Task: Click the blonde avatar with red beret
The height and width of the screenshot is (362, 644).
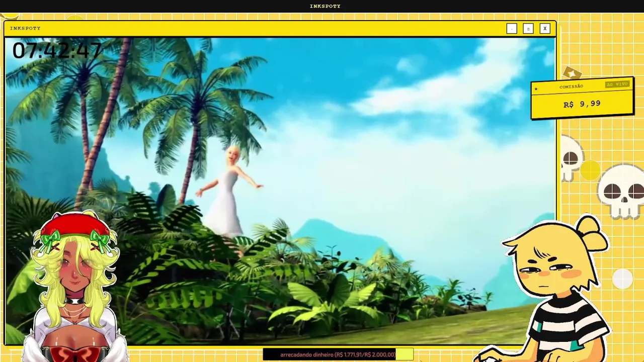Action: [x=75, y=287]
